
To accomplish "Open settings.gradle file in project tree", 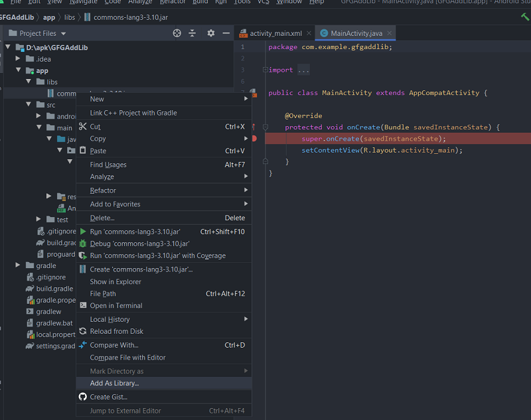I will click(55, 346).
